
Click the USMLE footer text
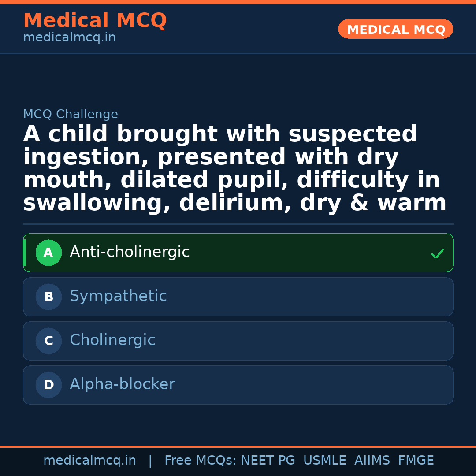tap(324, 461)
